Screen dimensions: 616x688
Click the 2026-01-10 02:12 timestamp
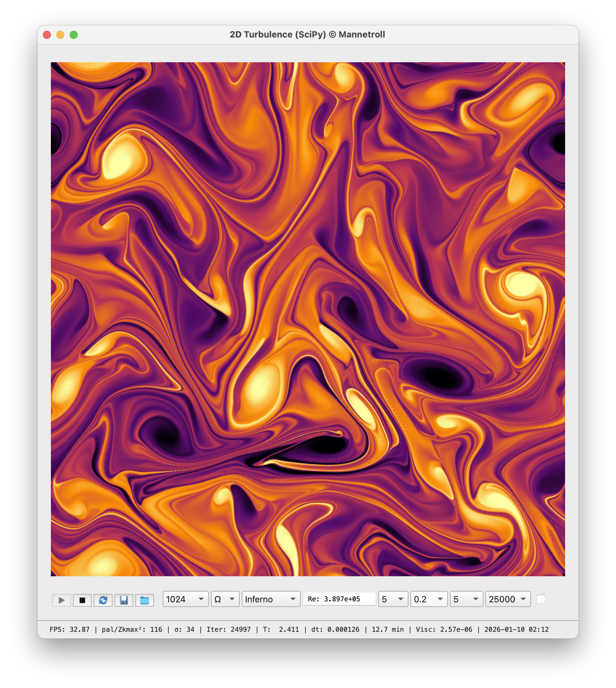(516, 629)
